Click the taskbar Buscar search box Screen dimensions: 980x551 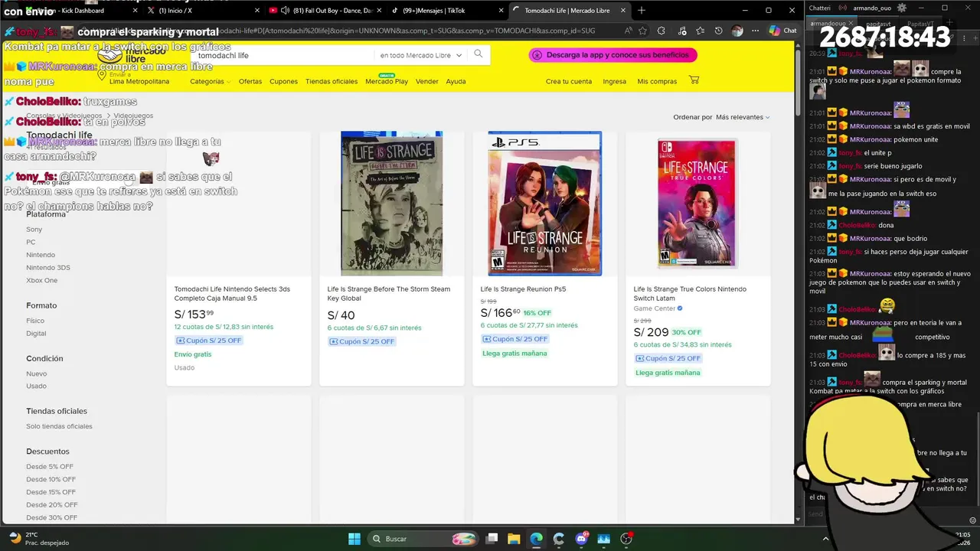click(x=425, y=539)
